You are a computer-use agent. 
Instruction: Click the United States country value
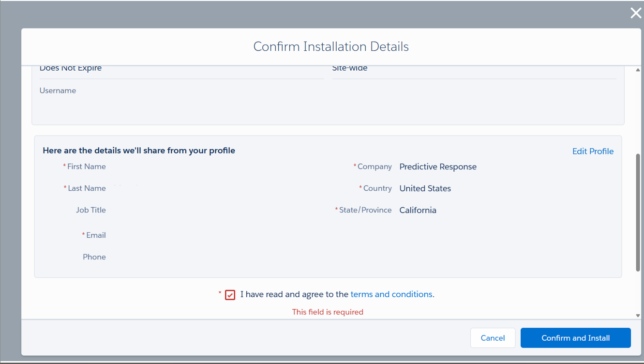[x=425, y=188]
